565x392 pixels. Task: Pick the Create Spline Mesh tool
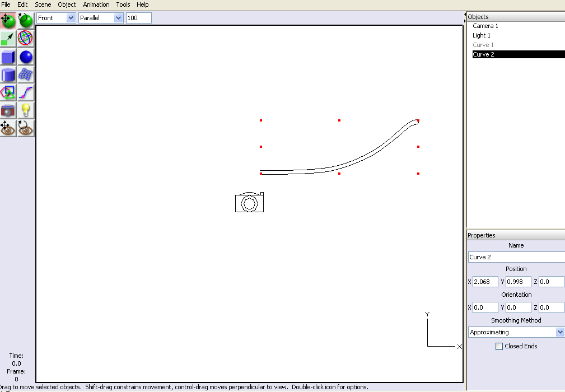26,74
